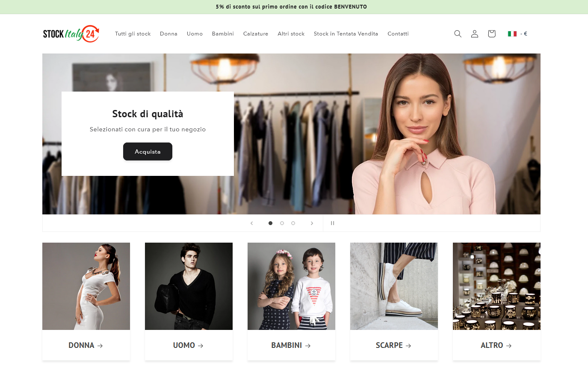Image resolution: width=588 pixels, height=374 pixels.
Task: Open Stock in Tentata Vendita
Action: tap(346, 34)
